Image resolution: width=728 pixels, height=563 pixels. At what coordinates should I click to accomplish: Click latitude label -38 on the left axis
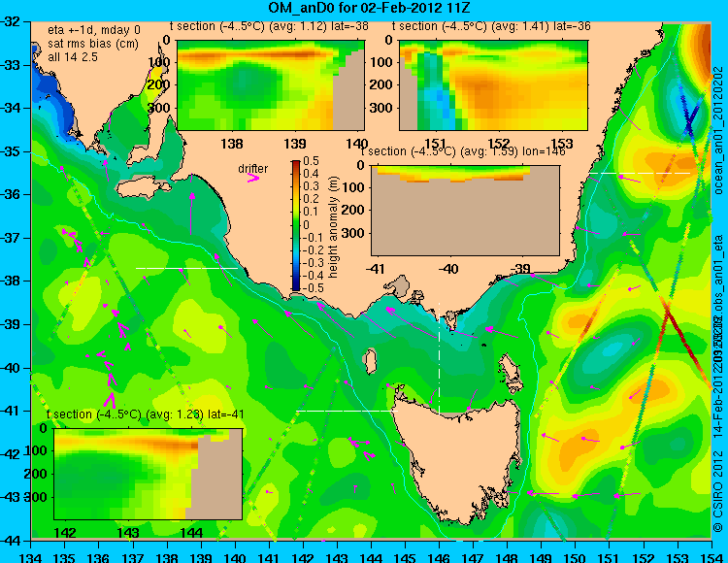11,281
